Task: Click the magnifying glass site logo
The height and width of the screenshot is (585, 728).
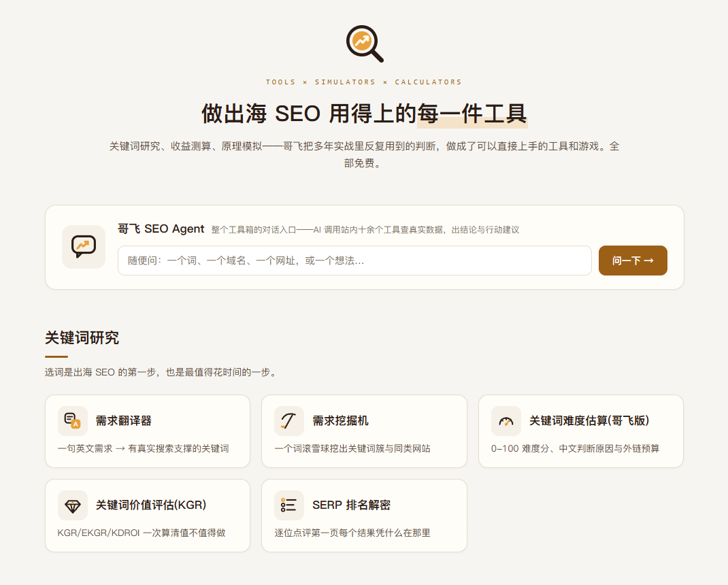Action: (x=365, y=44)
